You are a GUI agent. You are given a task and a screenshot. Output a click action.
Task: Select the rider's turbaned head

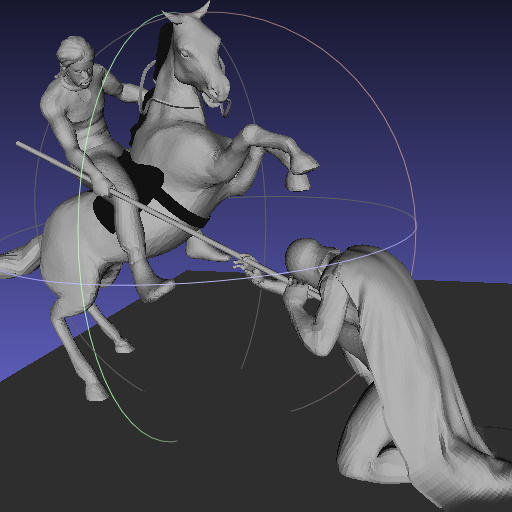tap(76, 63)
